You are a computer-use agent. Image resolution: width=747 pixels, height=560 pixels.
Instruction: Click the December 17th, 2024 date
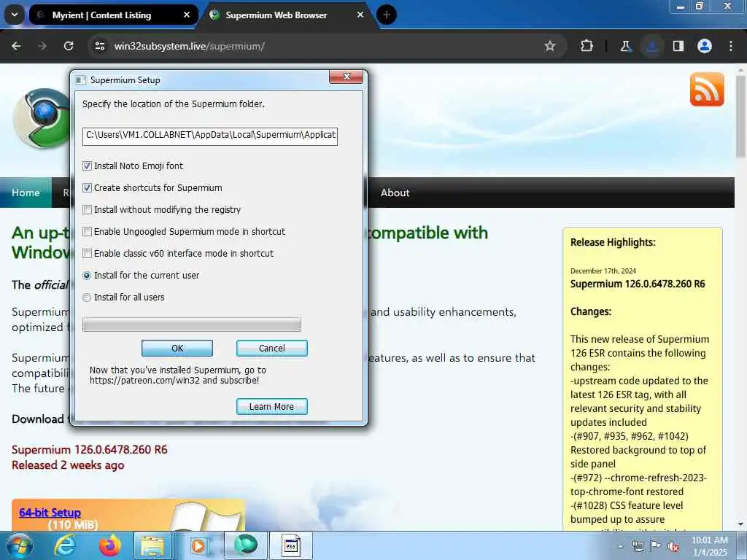click(603, 271)
